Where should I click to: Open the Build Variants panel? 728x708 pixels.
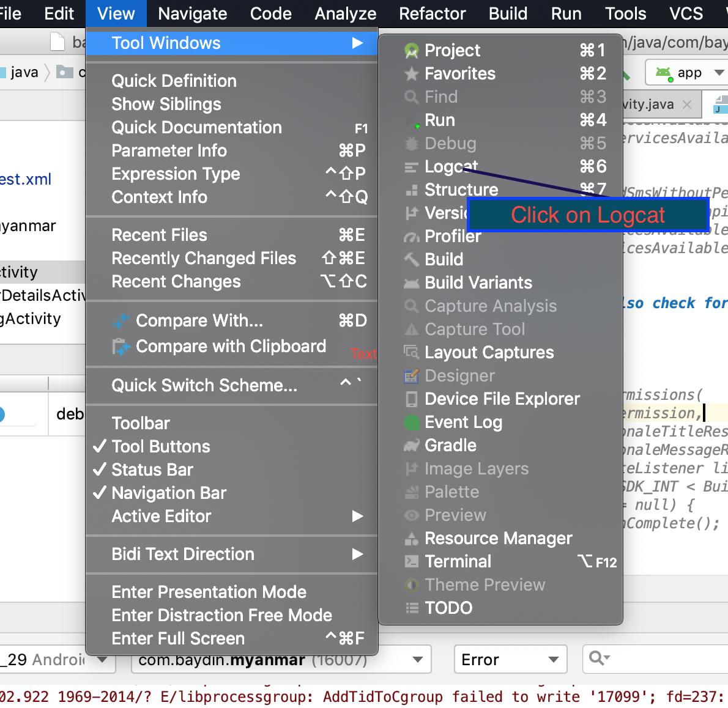(478, 282)
